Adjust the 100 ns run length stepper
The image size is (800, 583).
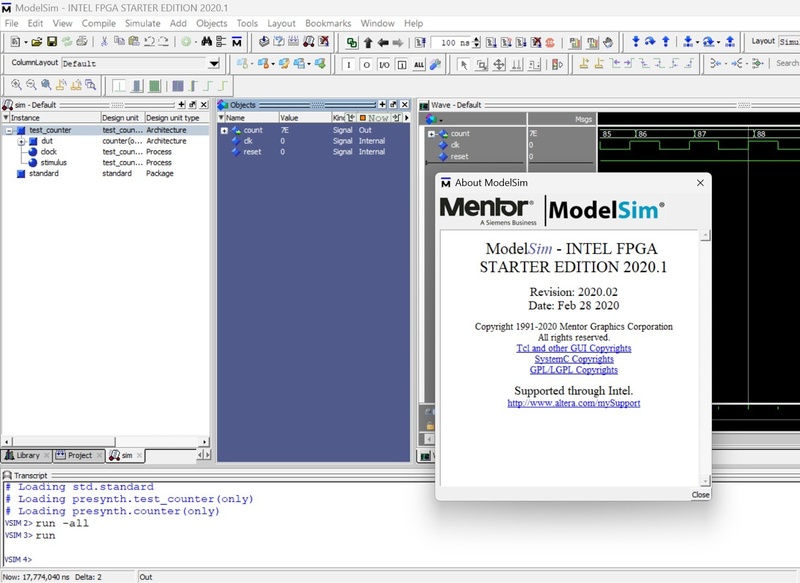[x=476, y=43]
